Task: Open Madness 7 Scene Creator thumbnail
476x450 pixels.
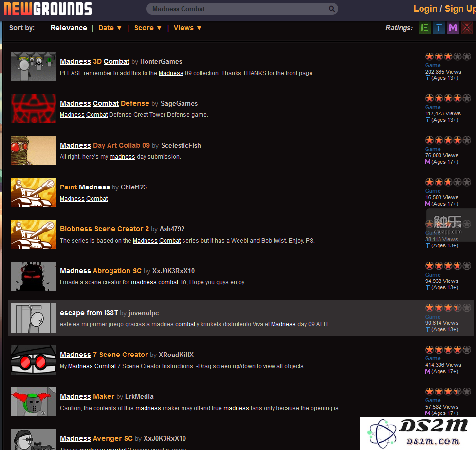Action: (x=34, y=360)
